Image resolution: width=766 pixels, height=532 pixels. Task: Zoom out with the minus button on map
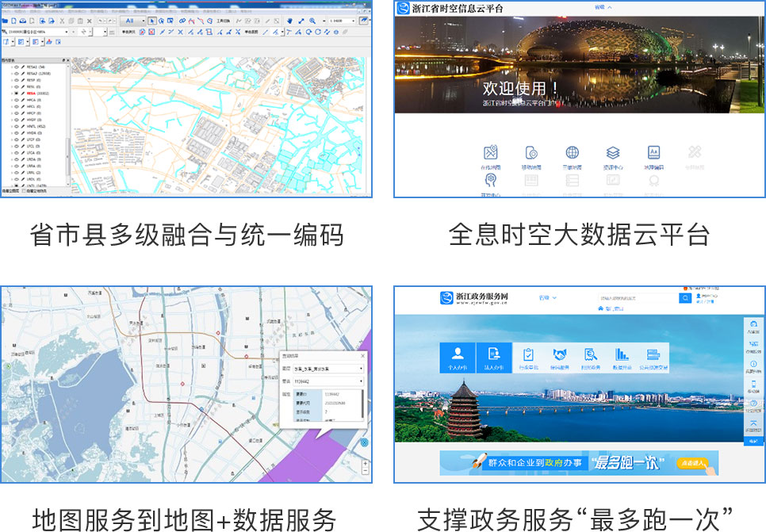366,471
